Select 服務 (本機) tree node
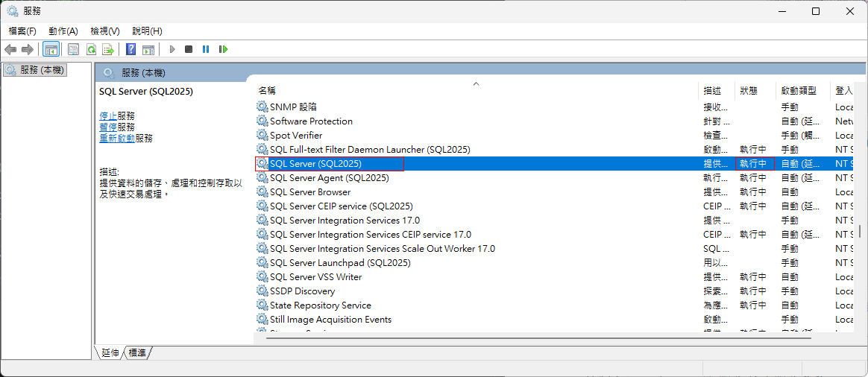This screenshot has height=377, width=868. [x=35, y=70]
